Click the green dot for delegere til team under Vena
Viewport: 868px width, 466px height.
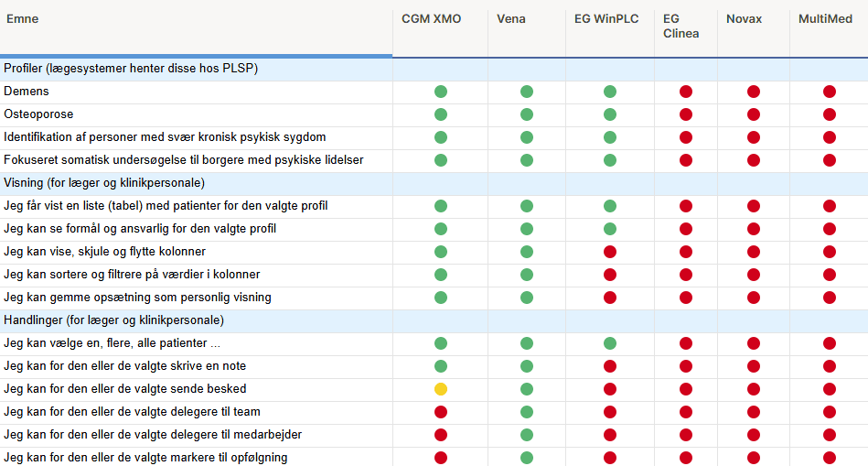(x=527, y=412)
